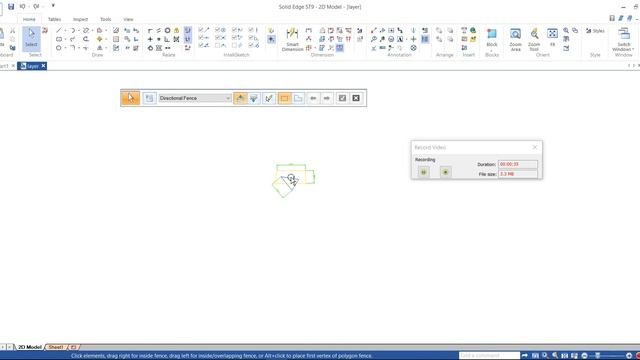Viewport: 640px width, 360px height.
Task: Click the previous arrow on the command bar
Action: [x=313, y=98]
